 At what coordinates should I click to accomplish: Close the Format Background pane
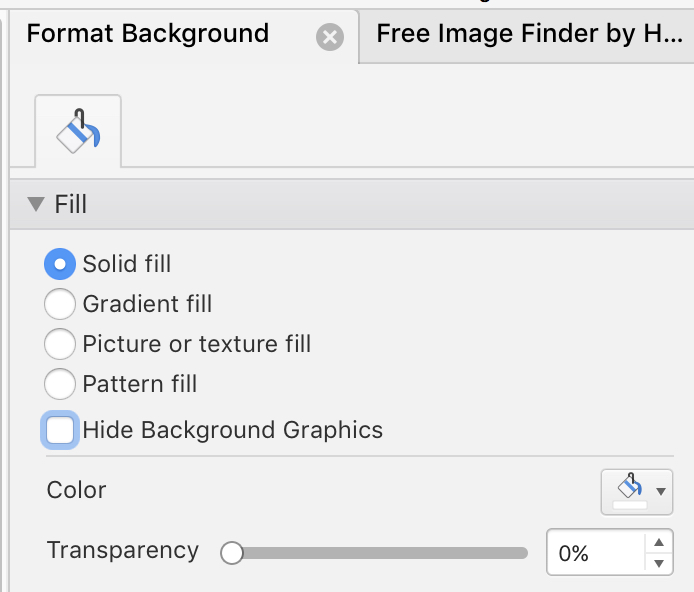(x=330, y=37)
